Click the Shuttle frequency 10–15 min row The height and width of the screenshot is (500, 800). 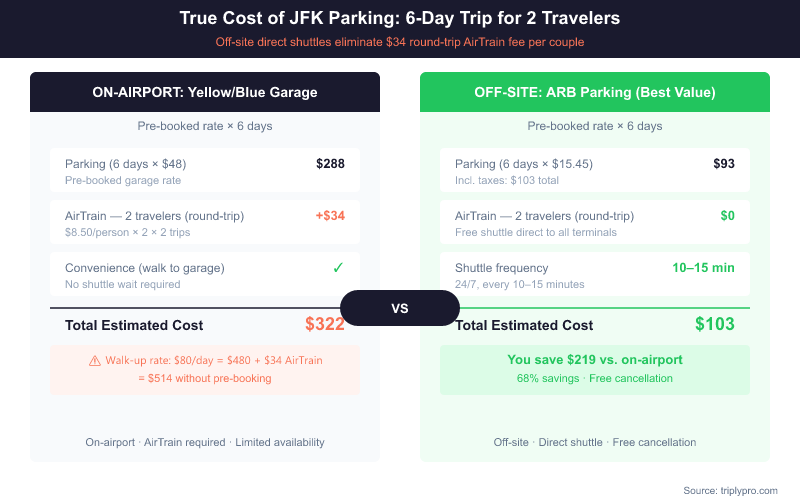(595, 275)
